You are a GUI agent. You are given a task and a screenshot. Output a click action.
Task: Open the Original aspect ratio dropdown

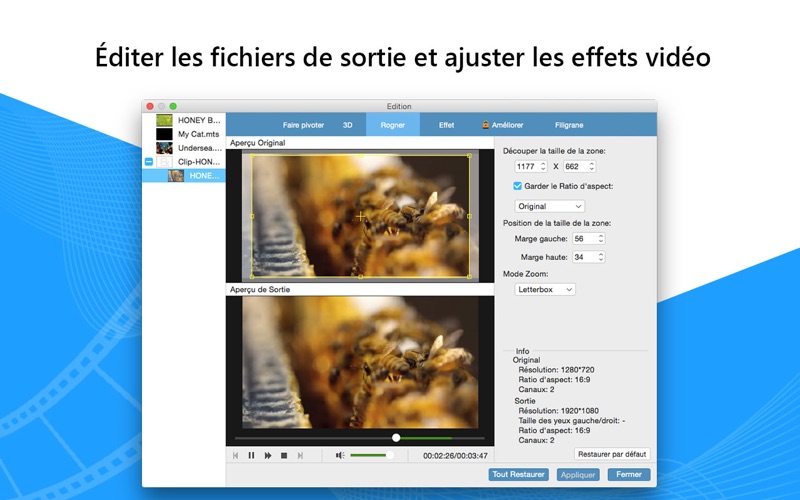549,206
